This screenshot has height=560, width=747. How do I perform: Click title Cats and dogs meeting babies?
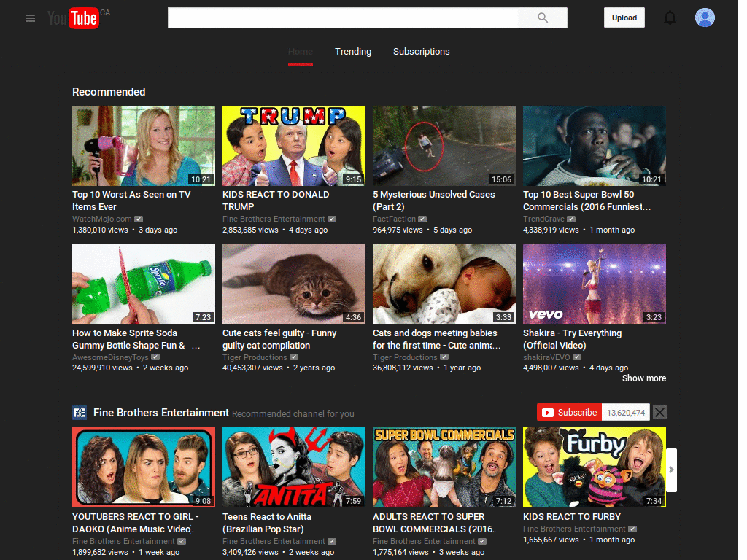pyautogui.click(x=437, y=339)
